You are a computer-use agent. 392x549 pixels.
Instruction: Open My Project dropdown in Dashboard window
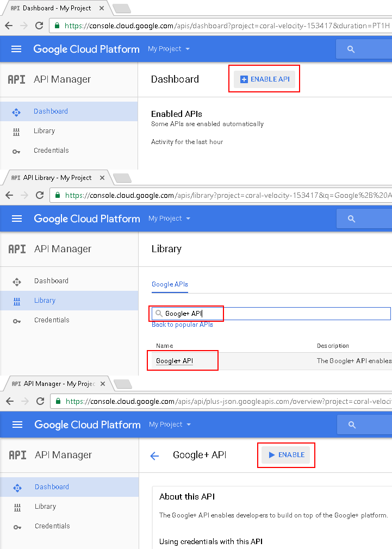pyautogui.click(x=169, y=49)
